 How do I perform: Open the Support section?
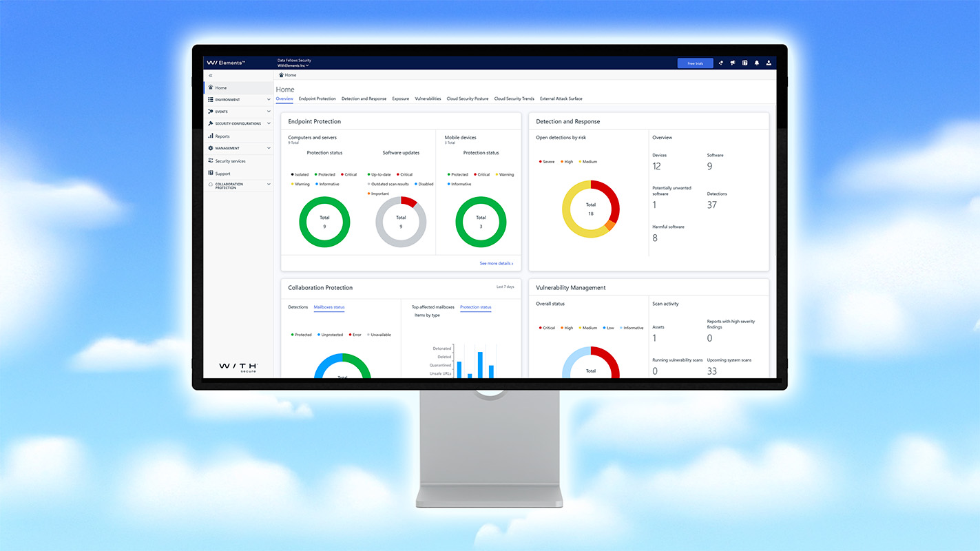tap(222, 173)
